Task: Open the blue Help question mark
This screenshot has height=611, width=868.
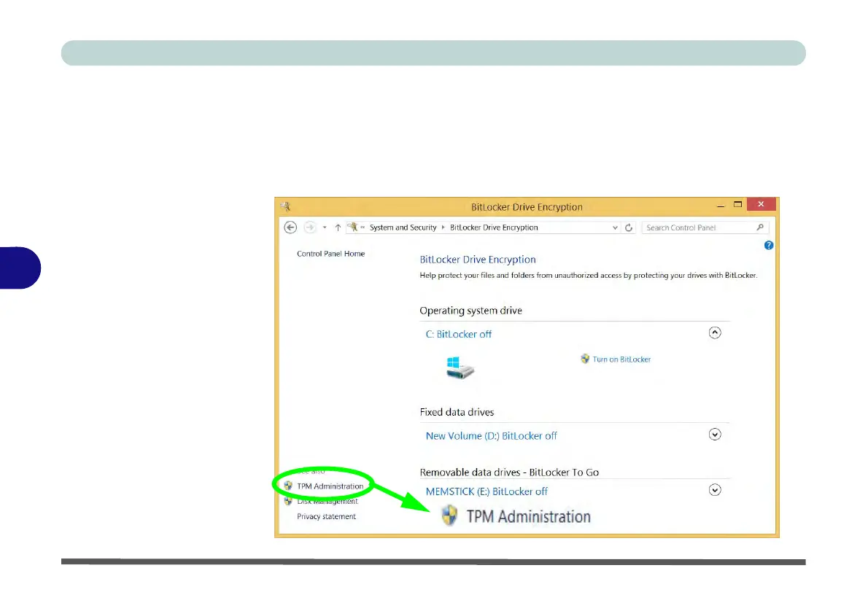Action: (x=768, y=245)
